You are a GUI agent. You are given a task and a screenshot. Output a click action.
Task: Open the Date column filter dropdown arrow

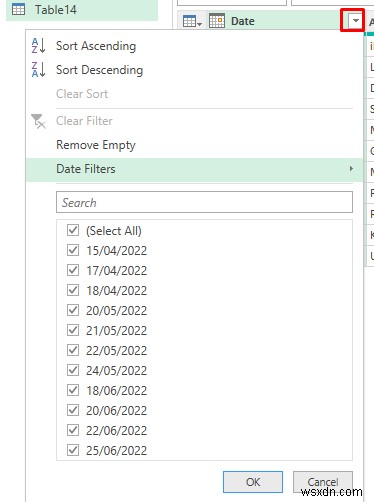pos(355,21)
